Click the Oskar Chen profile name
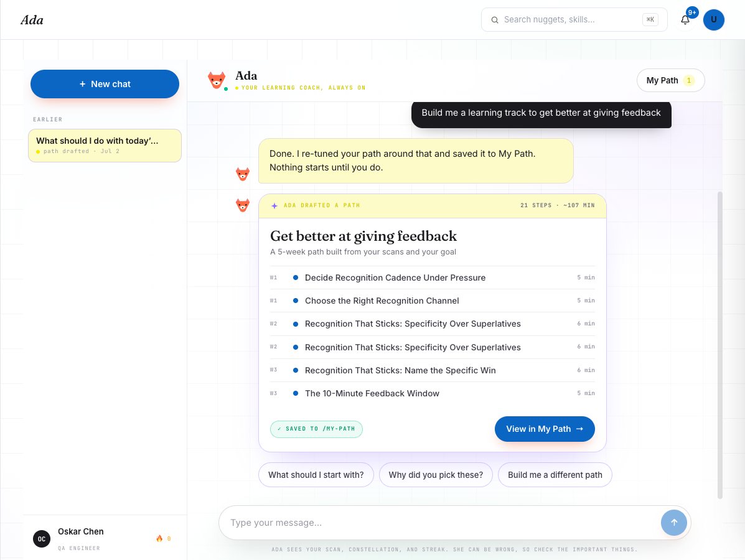745x560 pixels. coord(81,531)
